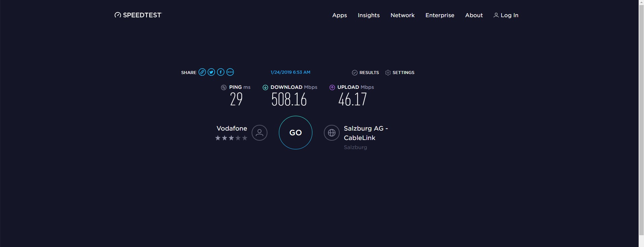Click the Log In link

click(506, 15)
